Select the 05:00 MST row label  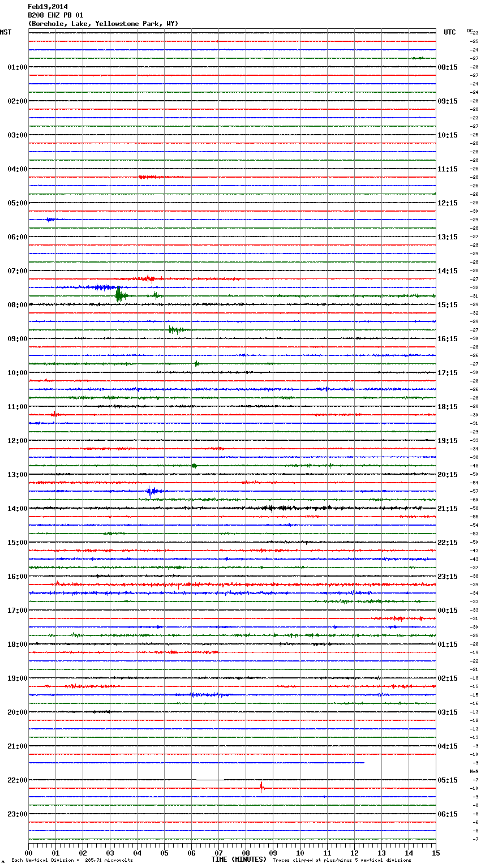click(x=18, y=203)
